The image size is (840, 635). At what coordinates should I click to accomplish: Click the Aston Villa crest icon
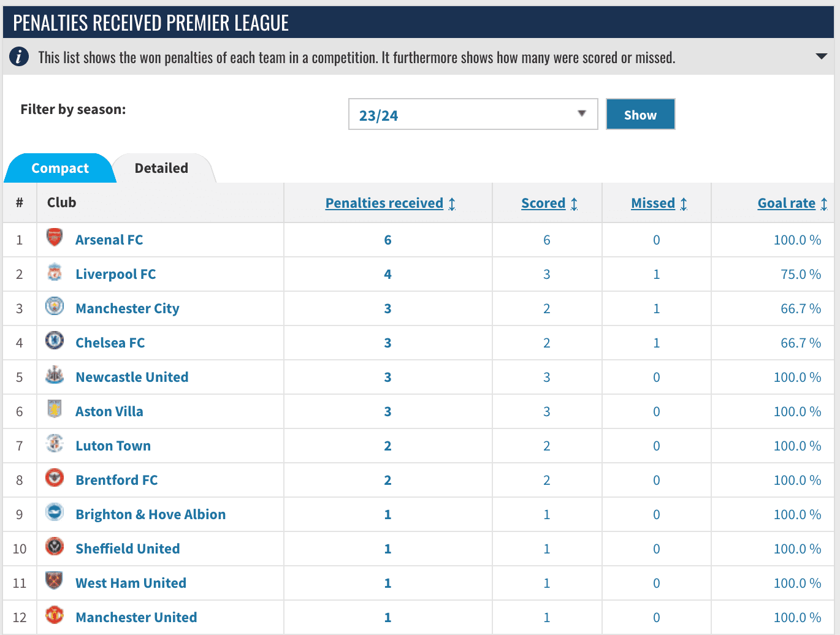[55, 409]
